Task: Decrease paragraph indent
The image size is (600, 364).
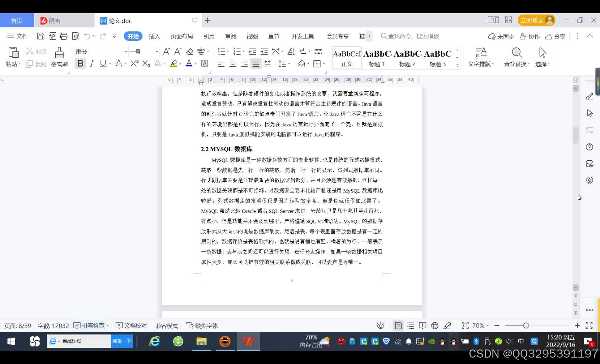Action: [252, 51]
